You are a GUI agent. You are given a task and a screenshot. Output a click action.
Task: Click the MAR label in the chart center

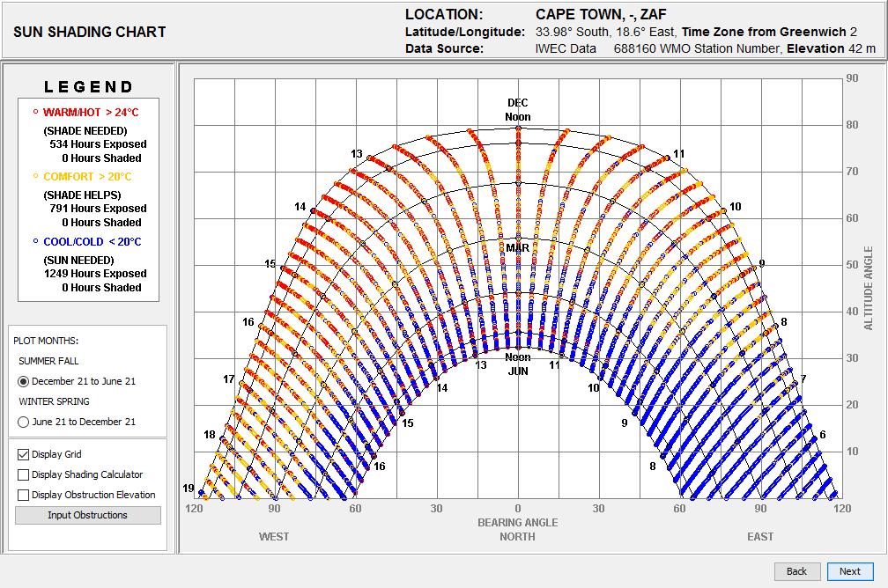518,248
